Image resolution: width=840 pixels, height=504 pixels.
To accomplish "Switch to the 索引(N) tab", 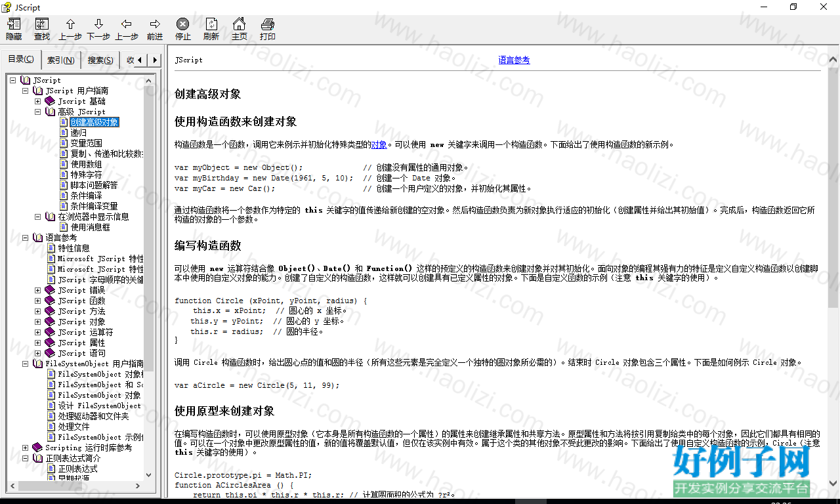I will point(61,60).
